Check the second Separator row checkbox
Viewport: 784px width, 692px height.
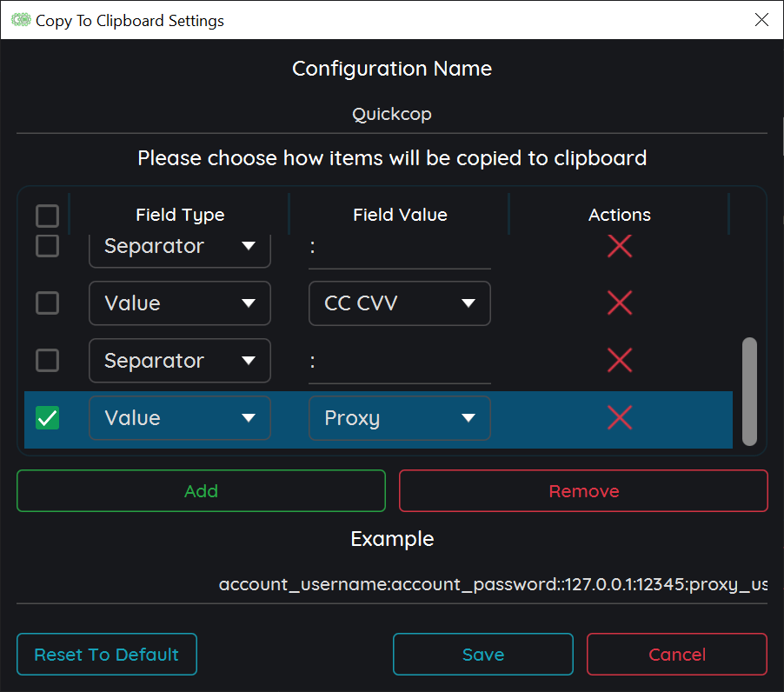47,360
